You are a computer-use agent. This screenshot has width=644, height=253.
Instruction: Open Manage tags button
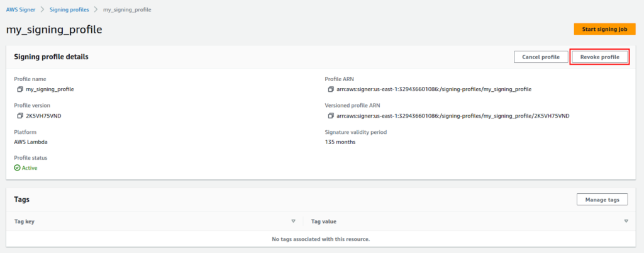click(x=602, y=200)
